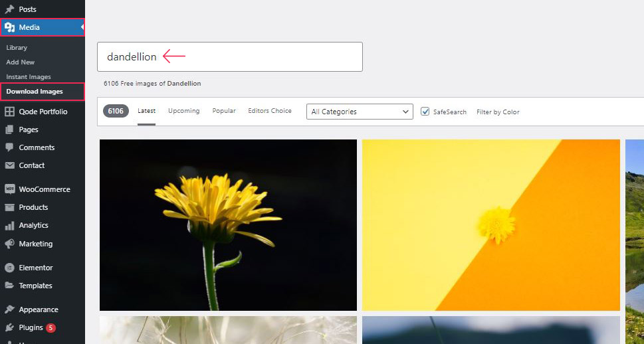
Task: Open Marketing menu label
Action: click(x=36, y=244)
